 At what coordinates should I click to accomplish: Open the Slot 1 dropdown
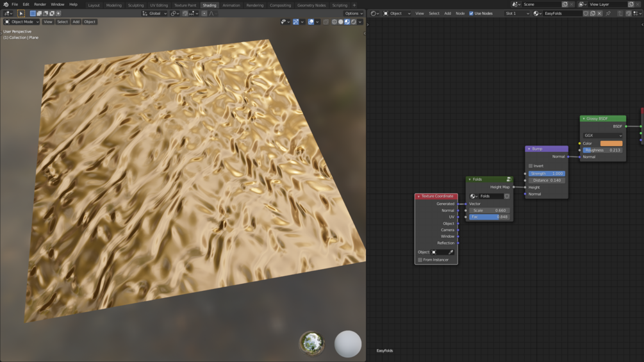tap(516, 13)
